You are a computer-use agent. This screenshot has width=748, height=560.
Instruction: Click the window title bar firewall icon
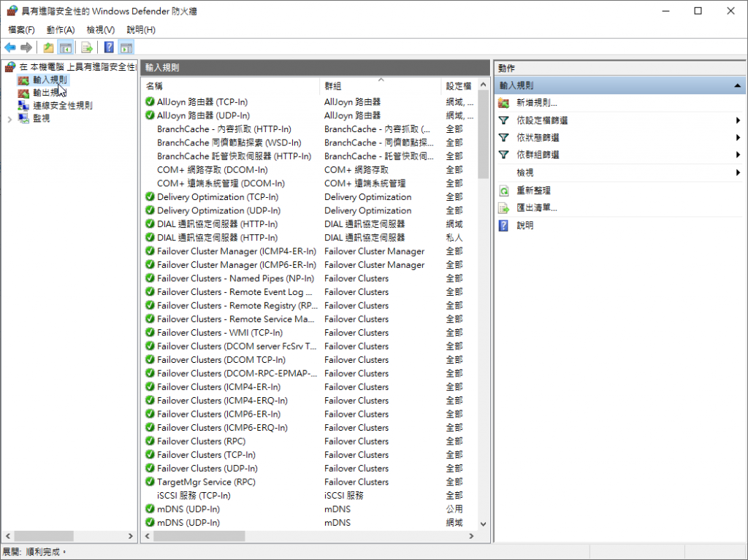click(x=12, y=10)
